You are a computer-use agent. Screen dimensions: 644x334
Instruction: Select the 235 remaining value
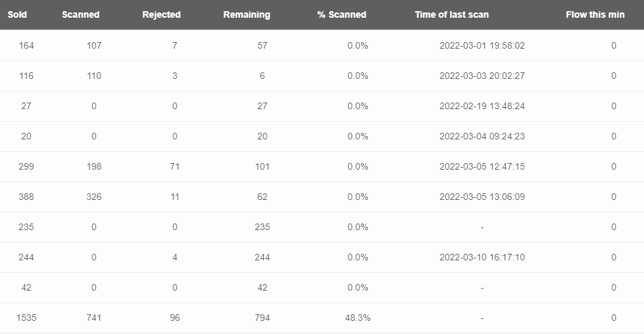[x=262, y=227]
